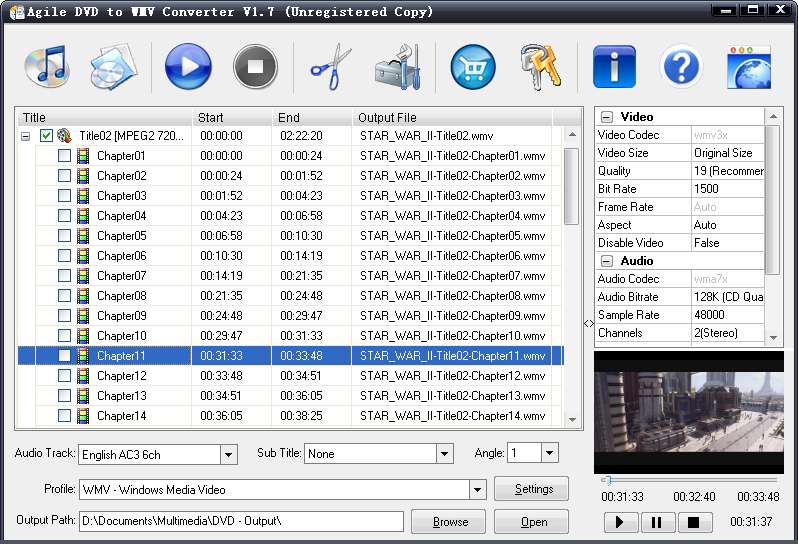
Task: Click the Sample Rate value 48000
Action: [727, 315]
